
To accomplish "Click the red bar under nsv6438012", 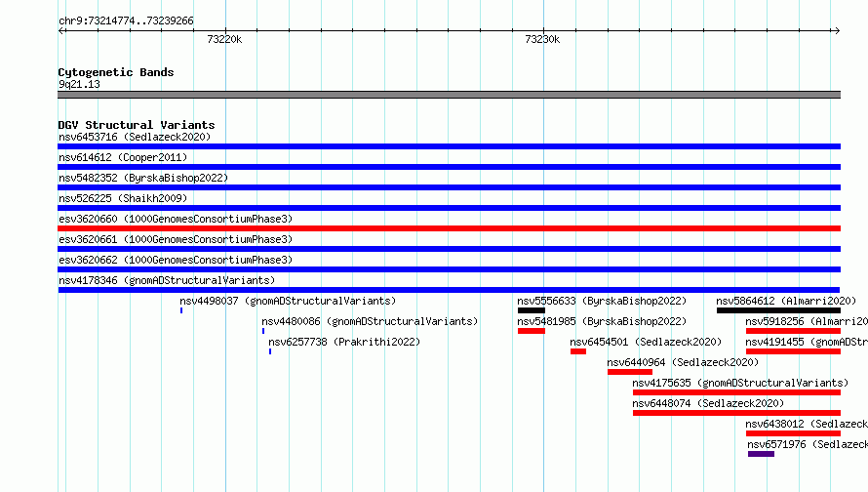I will [x=793, y=433].
